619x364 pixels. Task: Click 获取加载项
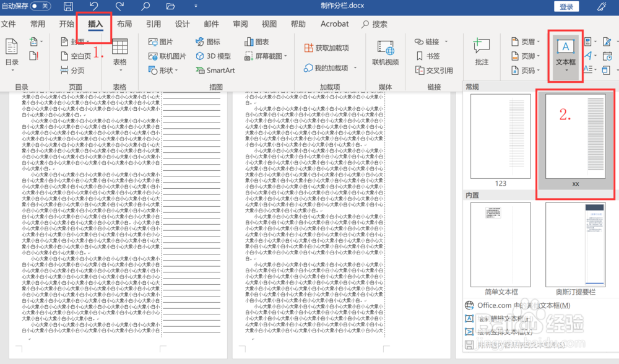coord(327,48)
